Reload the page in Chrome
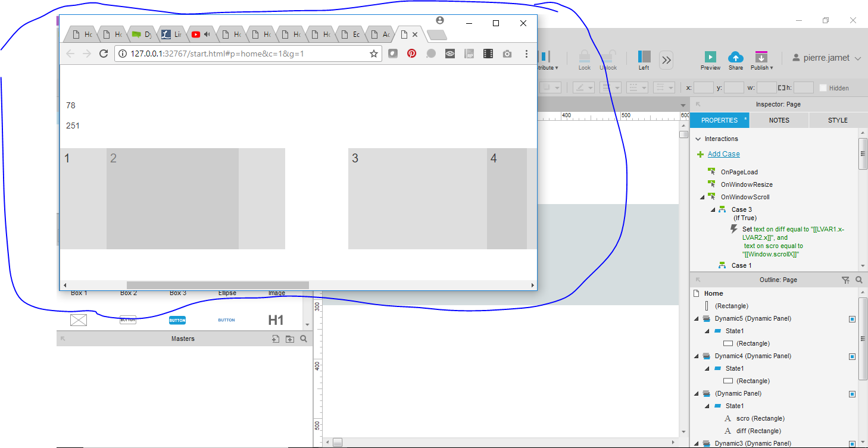The width and height of the screenshot is (868, 448). (x=103, y=54)
